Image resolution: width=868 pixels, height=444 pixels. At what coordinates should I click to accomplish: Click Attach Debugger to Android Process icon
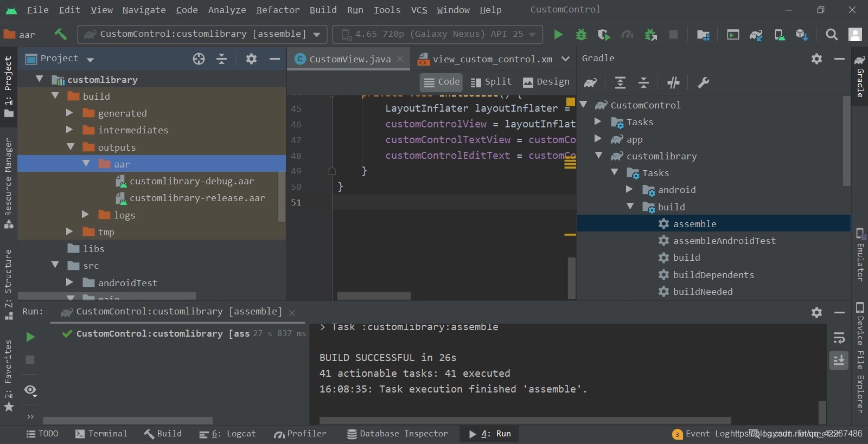pos(650,35)
